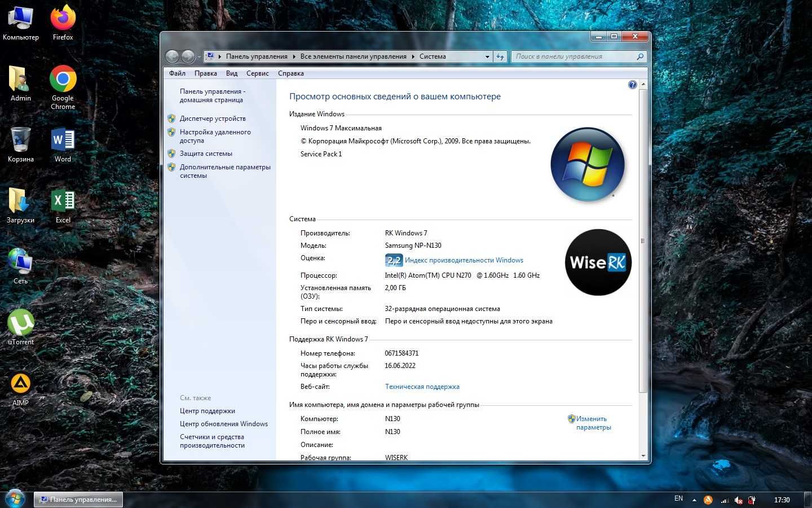This screenshot has height=508, width=812.
Task: Expand arrow before Панель управления breadcrumb
Action: [220, 56]
